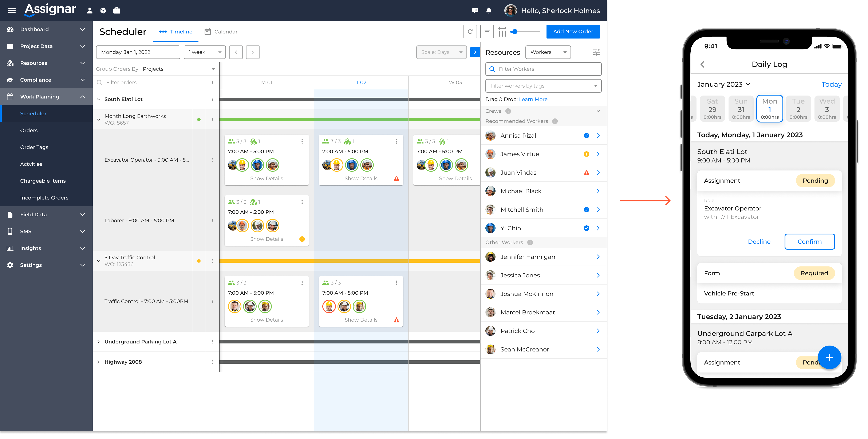868x439 pixels.
Task: Click the notifications bell icon
Action: click(x=489, y=11)
